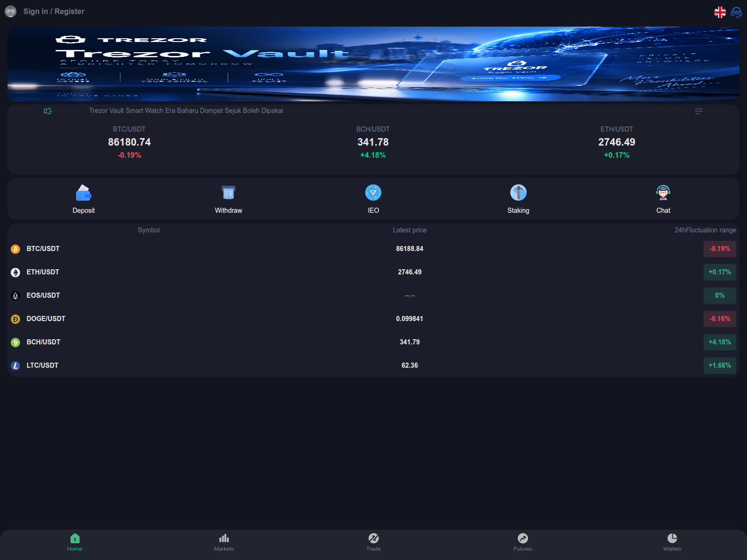Click EOS coin icon
Viewport: 747px width, 560px height.
tap(15, 296)
